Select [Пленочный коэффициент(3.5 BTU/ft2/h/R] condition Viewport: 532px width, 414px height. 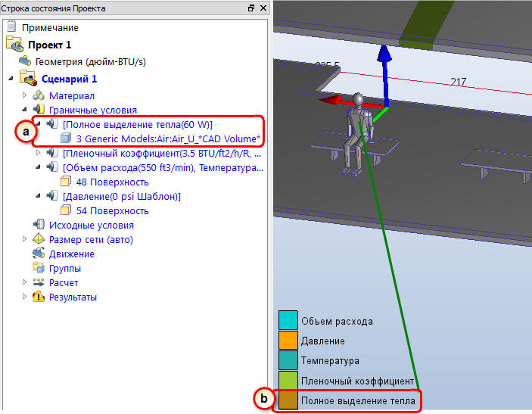162,154
